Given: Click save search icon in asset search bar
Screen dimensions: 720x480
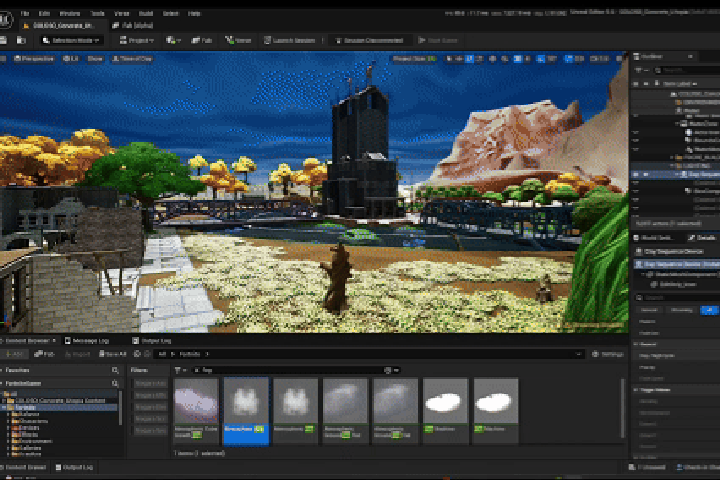Looking at the screenshot, I should coord(387,370).
